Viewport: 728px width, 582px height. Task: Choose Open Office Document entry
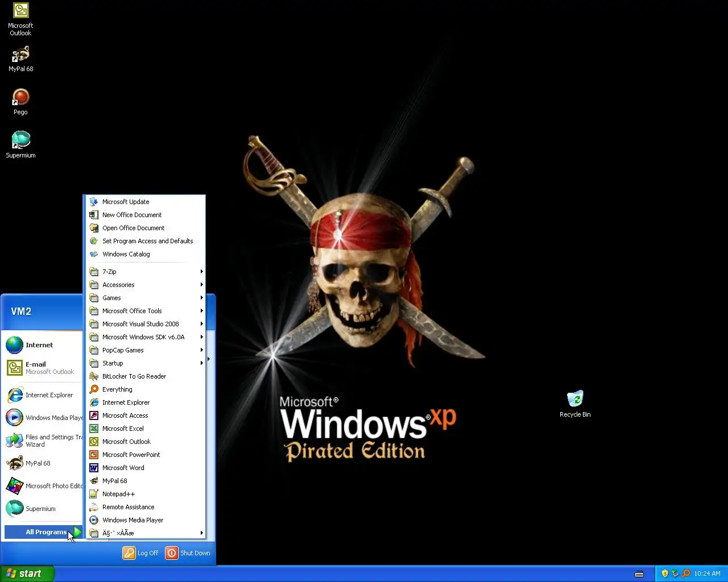(145, 228)
